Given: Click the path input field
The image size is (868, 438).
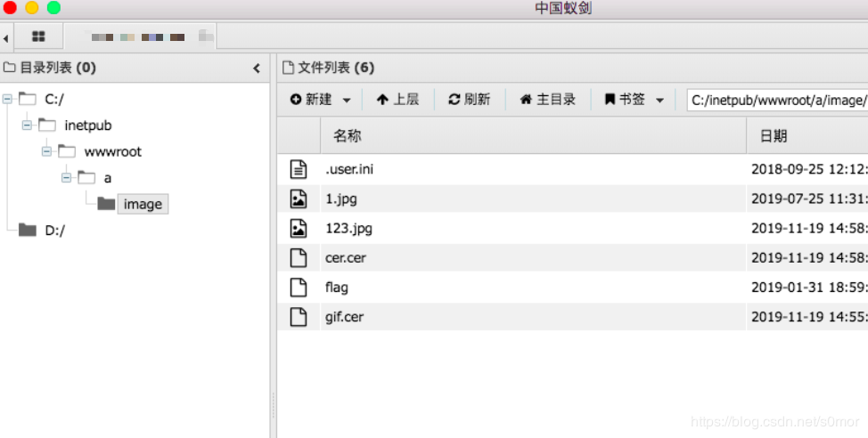Looking at the screenshot, I should click(x=777, y=100).
